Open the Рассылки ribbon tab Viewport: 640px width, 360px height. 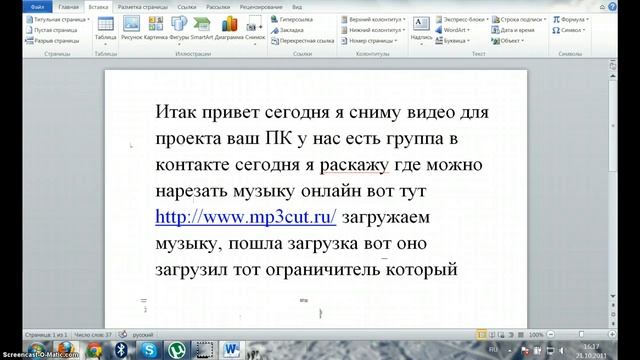click(218, 7)
